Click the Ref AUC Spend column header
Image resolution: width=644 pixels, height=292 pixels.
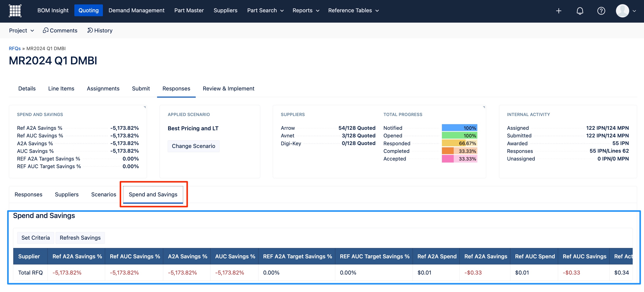tap(534, 256)
